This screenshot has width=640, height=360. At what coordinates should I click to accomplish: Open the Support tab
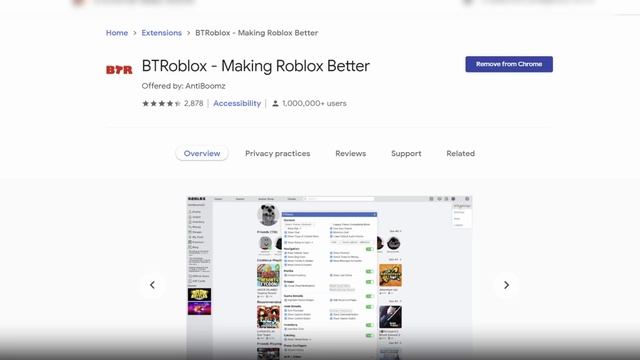coord(406,153)
